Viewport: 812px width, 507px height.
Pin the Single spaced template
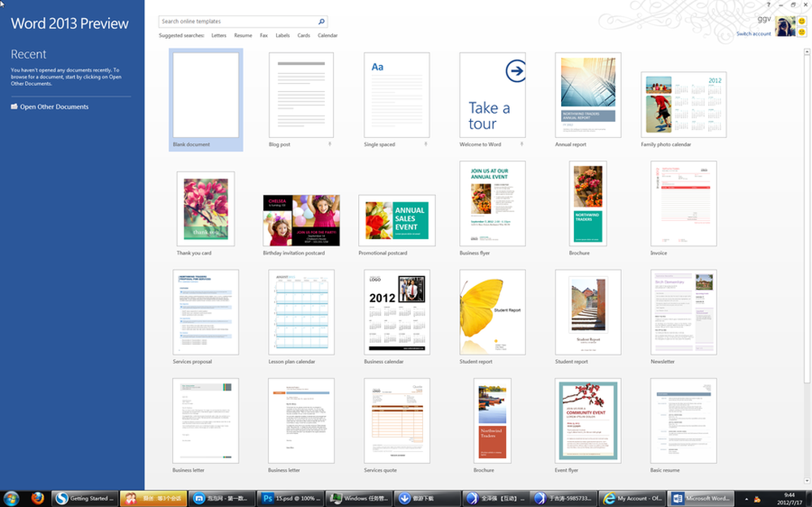pyautogui.click(x=425, y=144)
